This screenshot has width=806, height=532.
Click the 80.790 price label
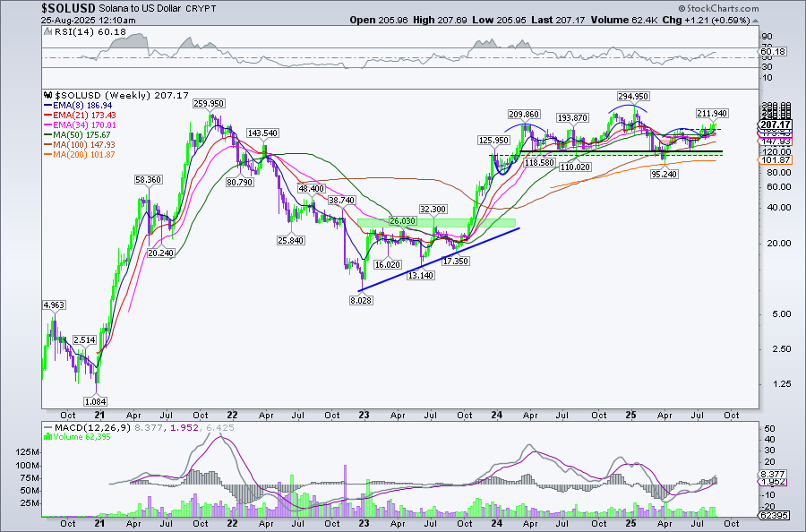pyautogui.click(x=239, y=182)
